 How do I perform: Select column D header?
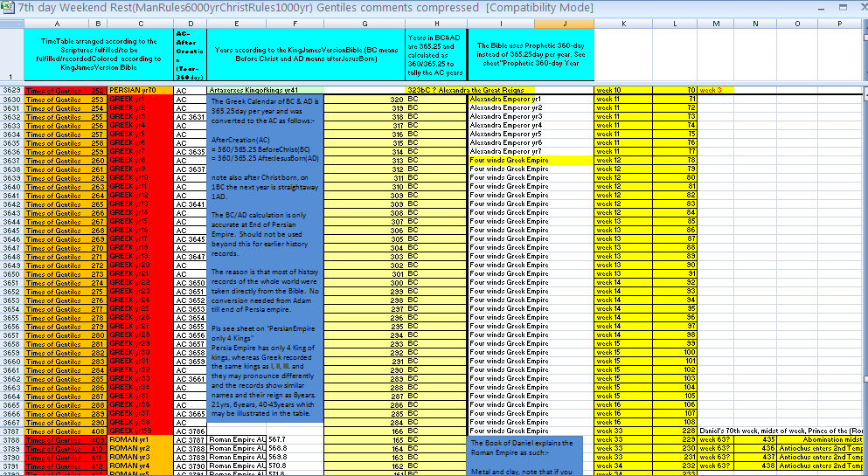191,24
